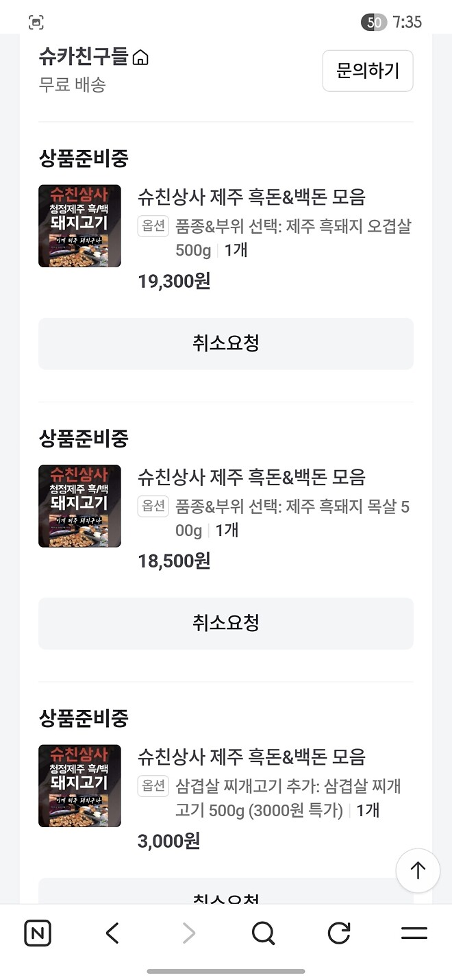The image size is (452, 980).
Task: Request cancellation of the 19,300원 order
Action: pos(226,343)
